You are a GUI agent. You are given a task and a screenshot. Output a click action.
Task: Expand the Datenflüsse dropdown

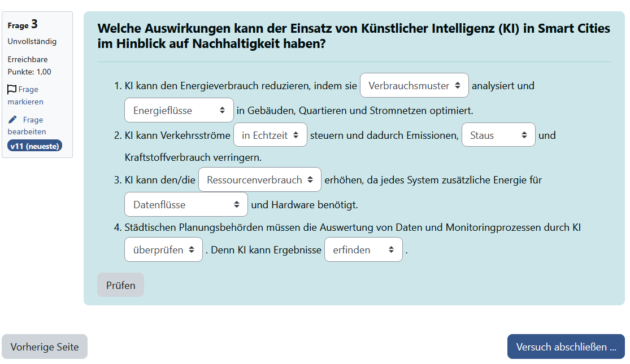click(186, 205)
